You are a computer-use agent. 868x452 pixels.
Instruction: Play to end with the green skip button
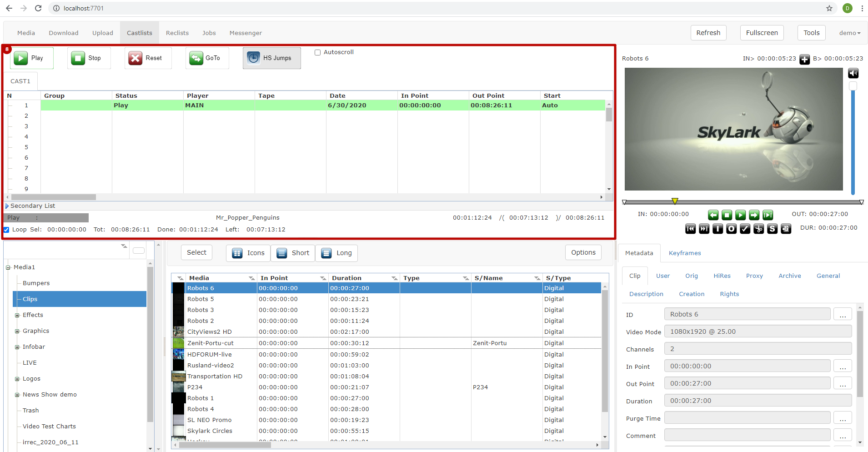768,215
